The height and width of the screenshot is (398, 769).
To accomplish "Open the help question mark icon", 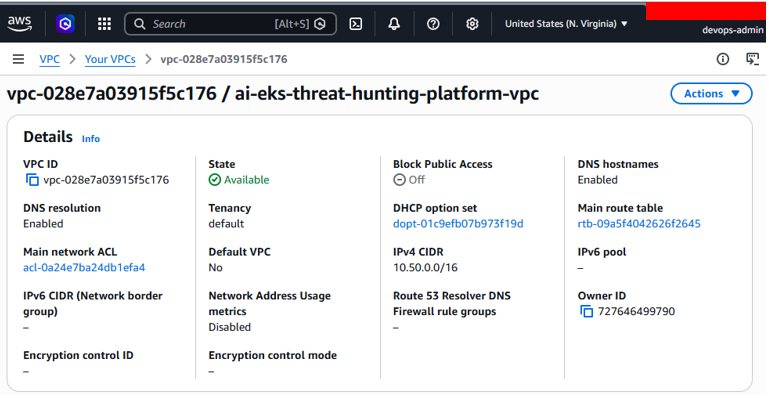I will [433, 24].
